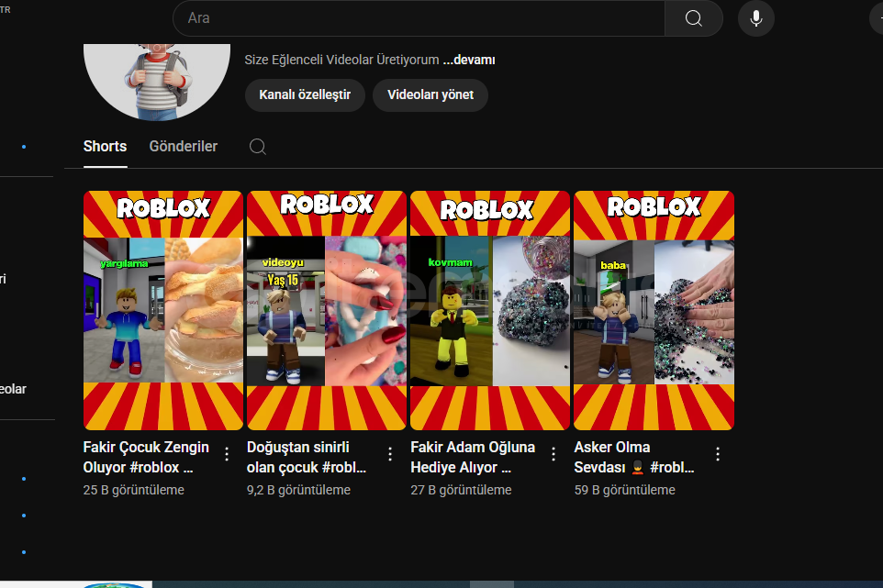The height and width of the screenshot is (588, 883).
Task: Switch to the Shorts tab
Action: (106, 146)
